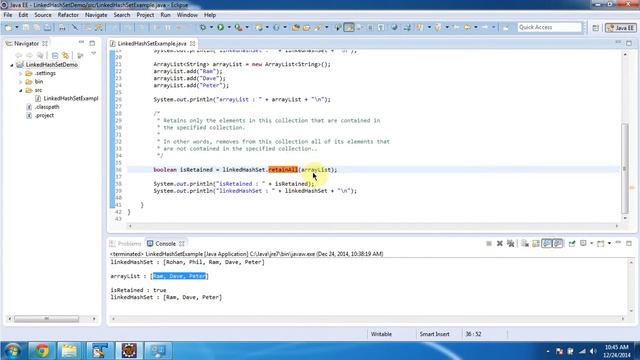
Task: Click Pin Console icon
Action: click(x=572, y=244)
